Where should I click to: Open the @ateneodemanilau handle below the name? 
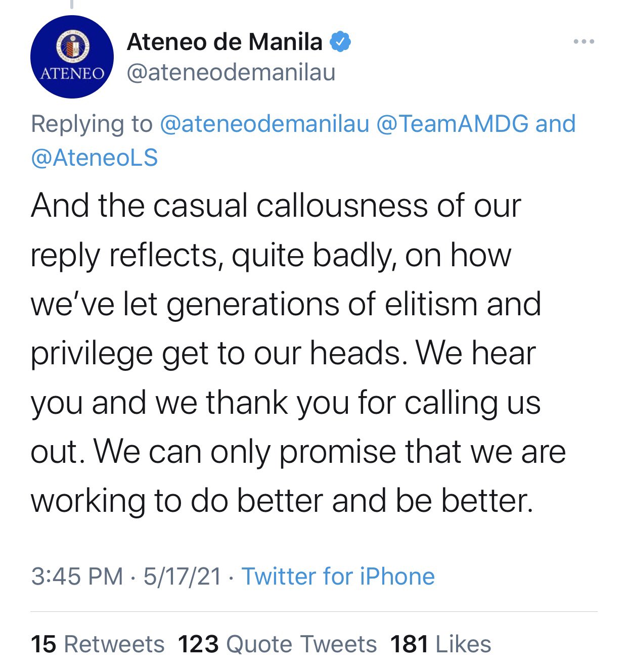231,73
